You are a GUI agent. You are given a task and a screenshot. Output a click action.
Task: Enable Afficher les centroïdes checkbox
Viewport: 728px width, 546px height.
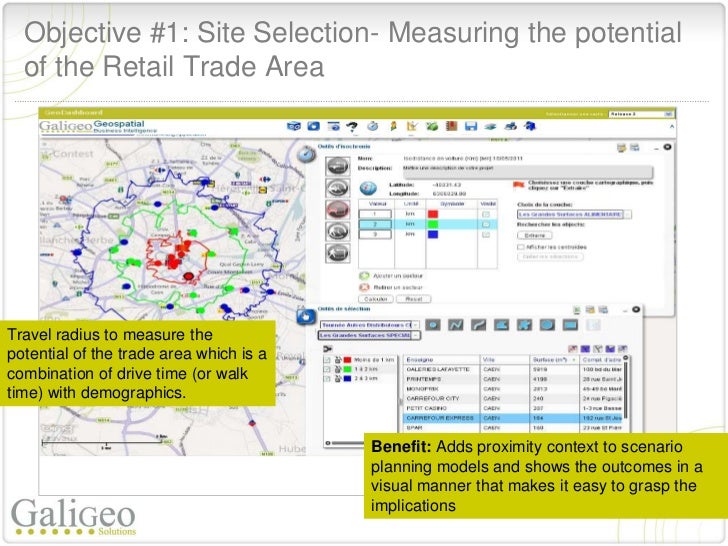[x=520, y=247]
